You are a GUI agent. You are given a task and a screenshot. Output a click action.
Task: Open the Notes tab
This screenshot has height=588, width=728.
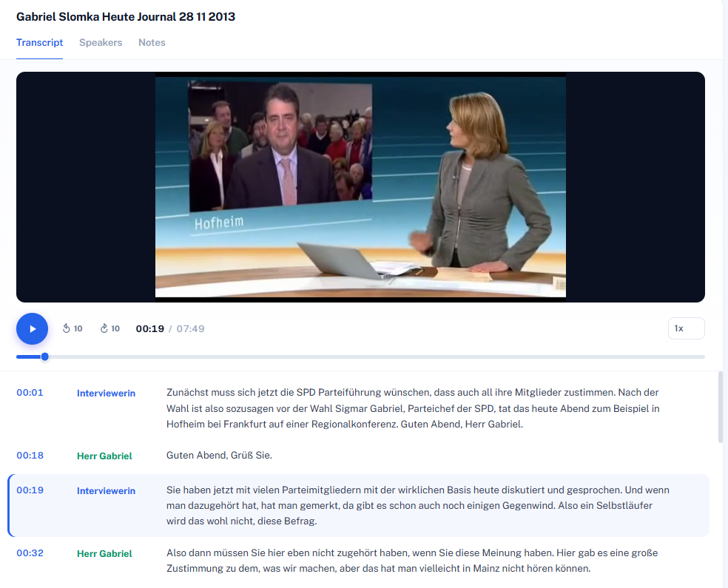[152, 43]
